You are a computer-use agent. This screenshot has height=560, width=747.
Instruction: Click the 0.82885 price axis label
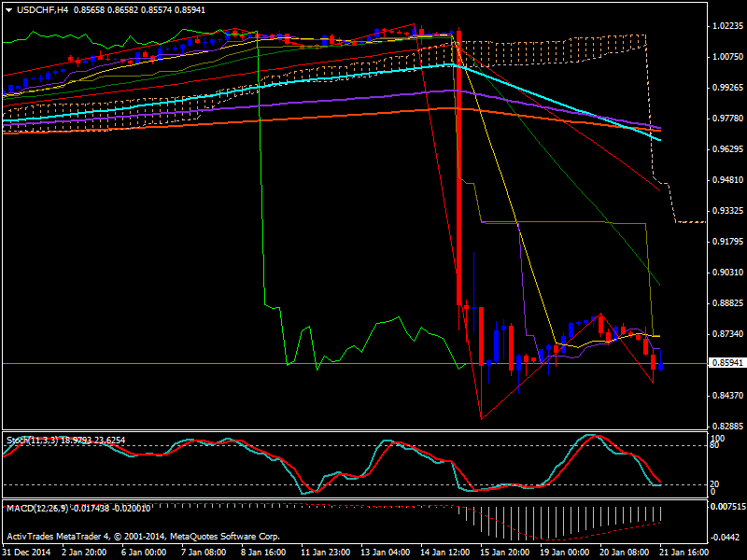click(727, 427)
